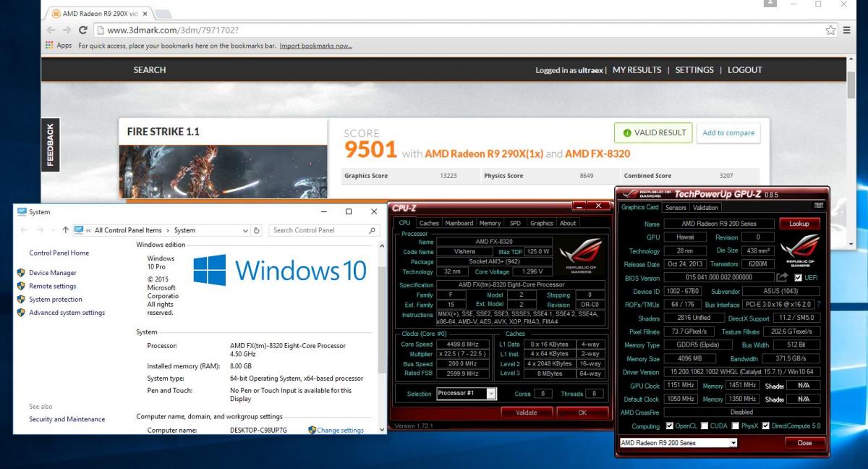
Task: Click the Fire Strike benchmark thumbnail image
Action: tap(223, 171)
